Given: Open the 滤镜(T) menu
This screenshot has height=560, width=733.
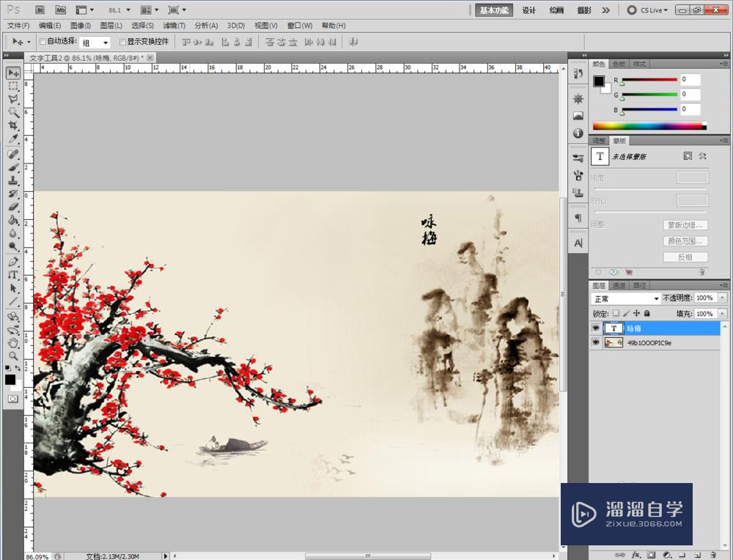Looking at the screenshot, I should click(174, 26).
